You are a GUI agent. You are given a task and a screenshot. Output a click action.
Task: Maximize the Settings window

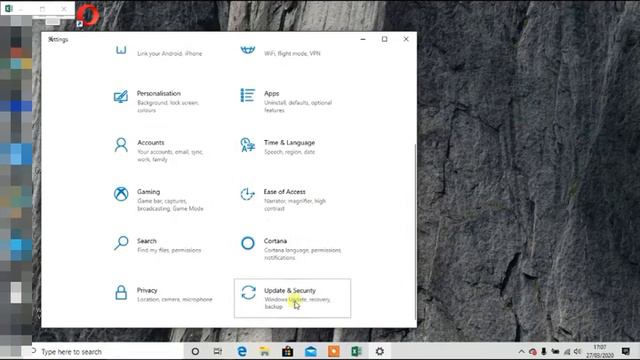pos(384,39)
